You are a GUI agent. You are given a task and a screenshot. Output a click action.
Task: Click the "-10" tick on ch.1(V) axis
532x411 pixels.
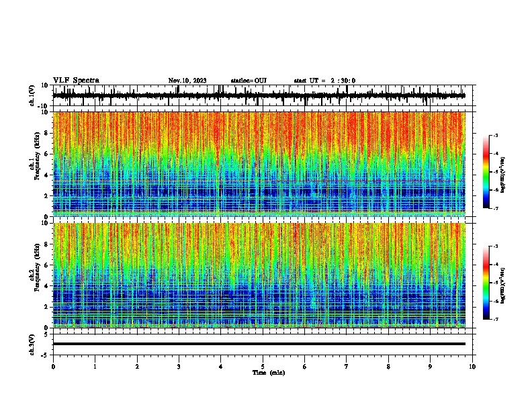[44, 106]
